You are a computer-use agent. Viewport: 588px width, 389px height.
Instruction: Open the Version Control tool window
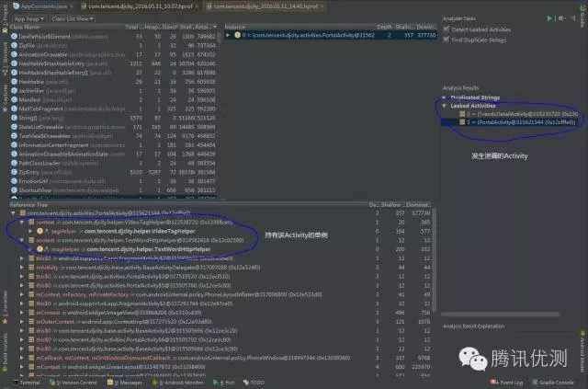(x=73, y=383)
